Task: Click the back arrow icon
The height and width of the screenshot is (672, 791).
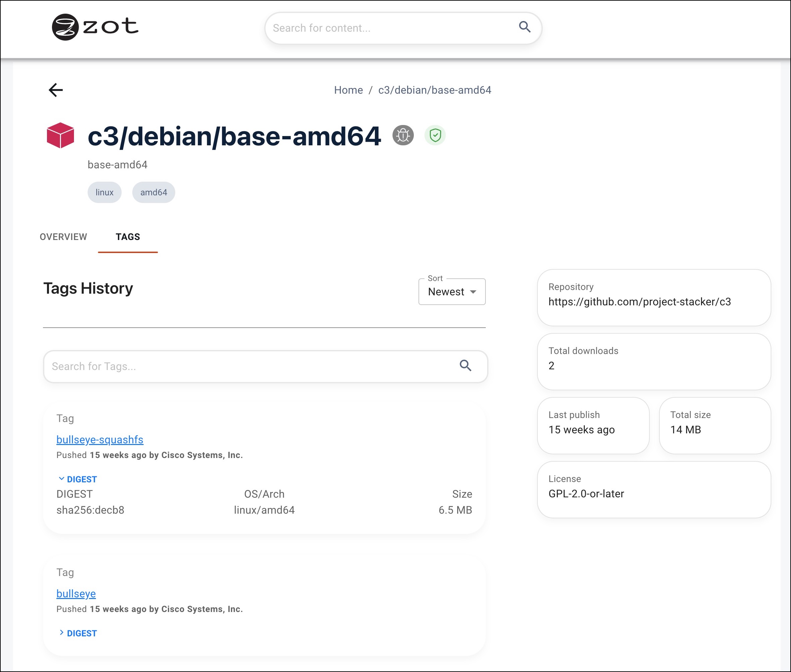Action: tap(56, 90)
